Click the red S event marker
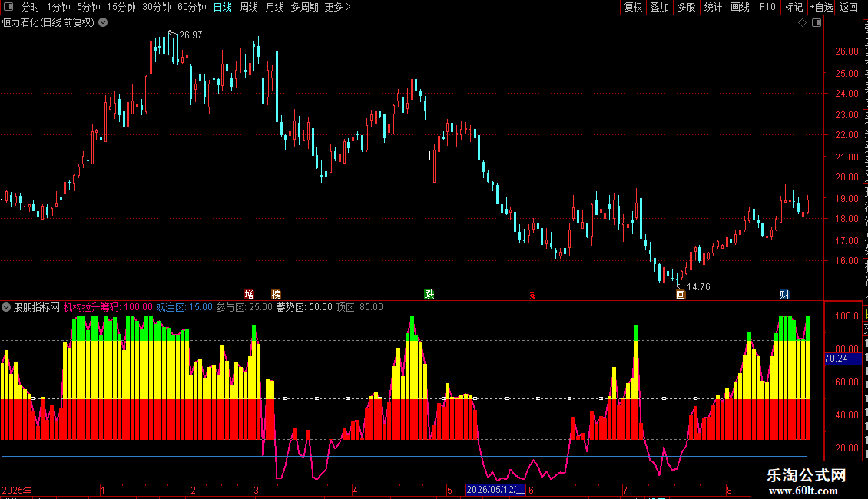 pos(532,296)
